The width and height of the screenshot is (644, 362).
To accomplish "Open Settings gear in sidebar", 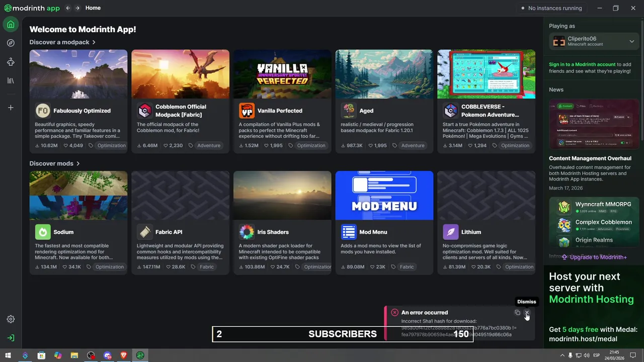I will [x=11, y=319].
